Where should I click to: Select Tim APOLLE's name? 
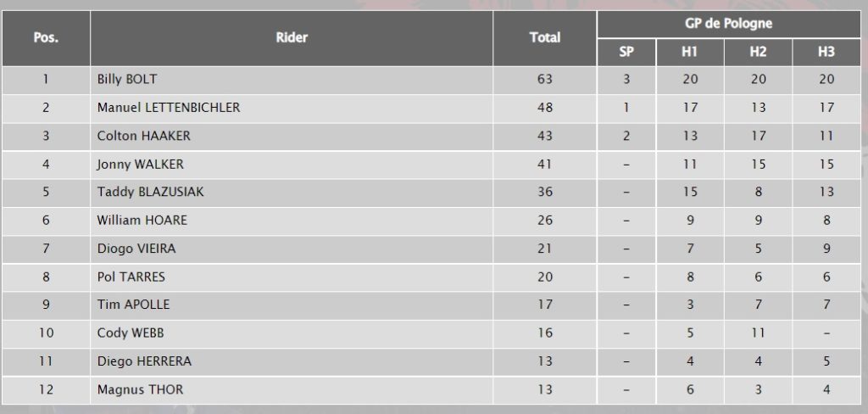134,305
